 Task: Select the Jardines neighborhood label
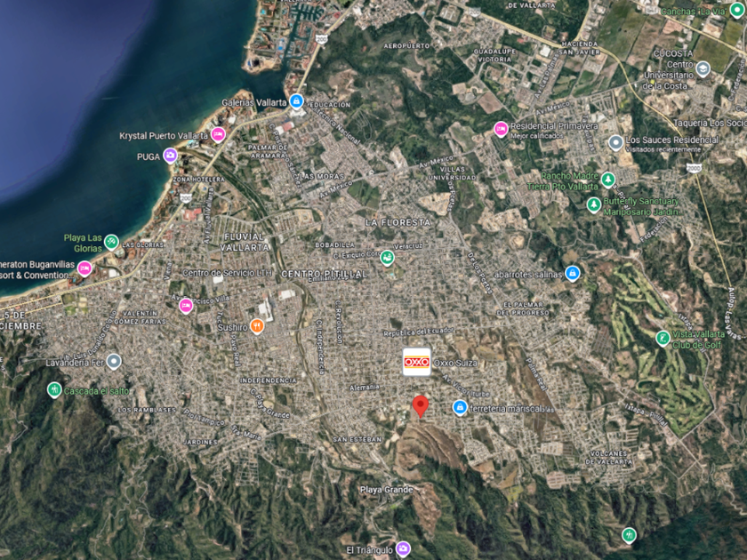click(x=201, y=442)
